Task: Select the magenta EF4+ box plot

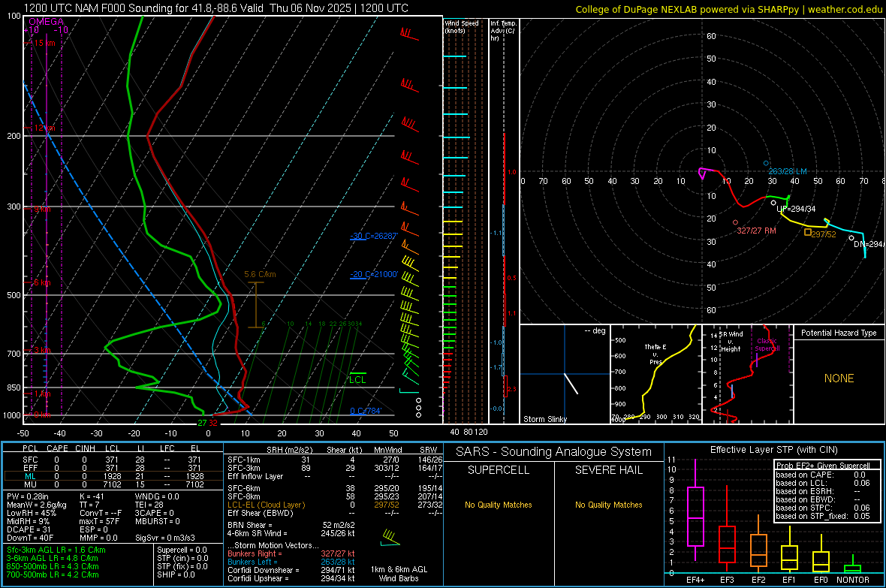Action: [695, 510]
